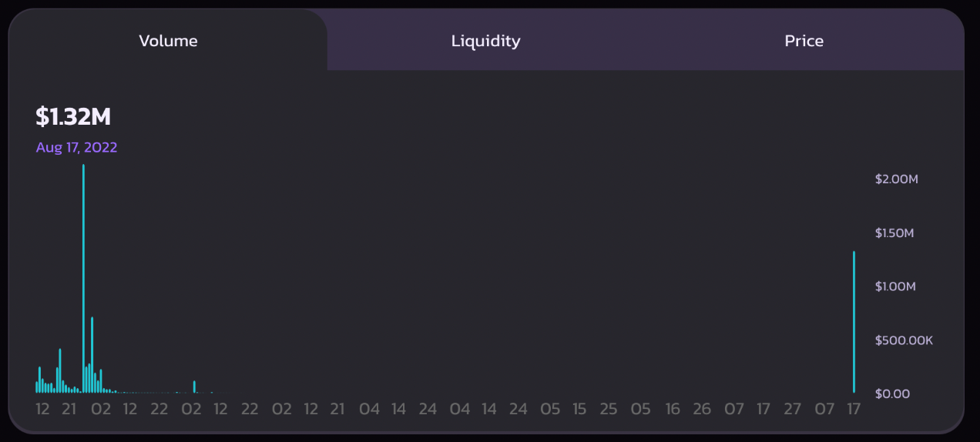Image resolution: width=980 pixels, height=442 pixels.
Task: Click the $500.00K y-axis label
Action: point(904,340)
